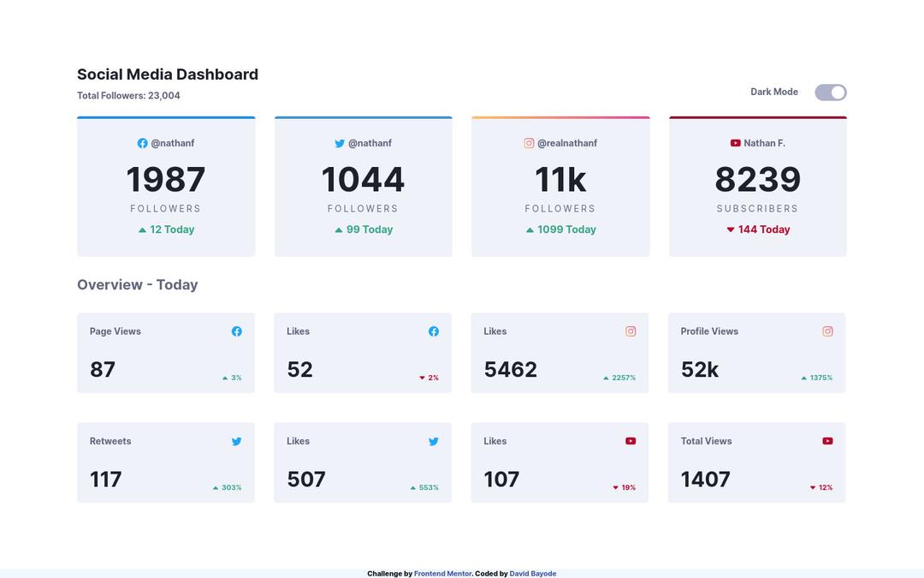This screenshot has width=924, height=578.
Task: Click the Facebook icon on @nathanf card
Action: pyautogui.click(x=142, y=143)
